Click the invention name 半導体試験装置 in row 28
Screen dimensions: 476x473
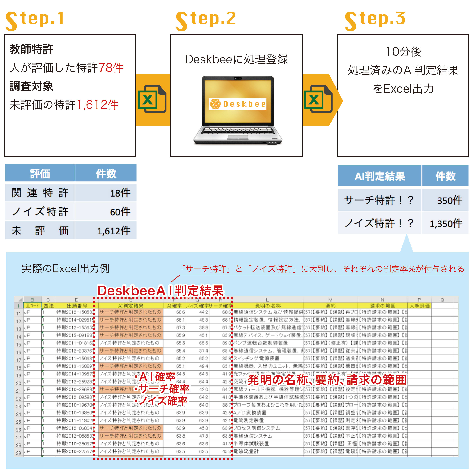tap(251, 443)
